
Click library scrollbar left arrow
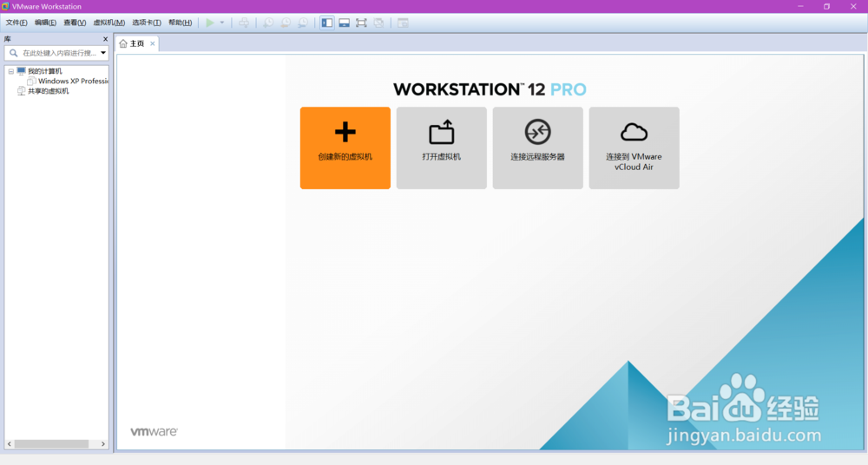point(10,444)
